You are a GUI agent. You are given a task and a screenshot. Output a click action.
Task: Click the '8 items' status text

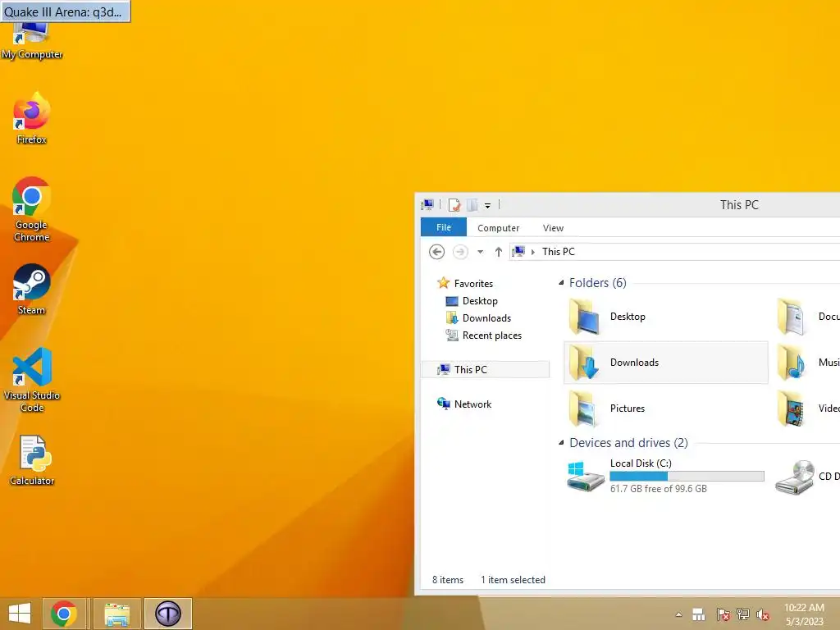[448, 580]
